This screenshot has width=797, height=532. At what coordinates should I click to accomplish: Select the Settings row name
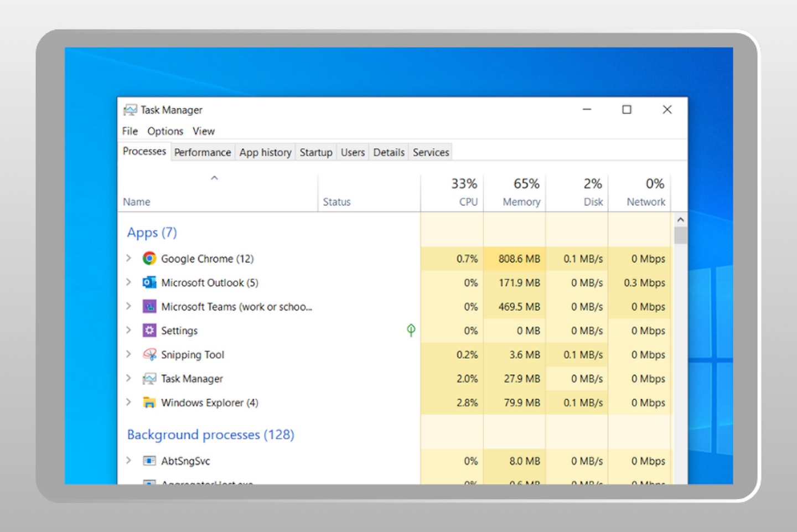(179, 330)
